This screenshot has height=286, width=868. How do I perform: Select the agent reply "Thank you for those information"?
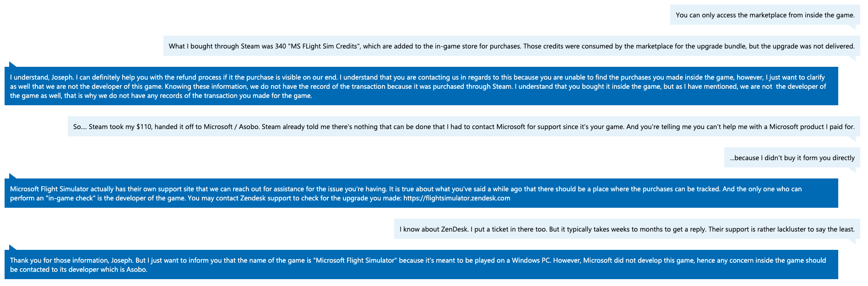(421, 264)
